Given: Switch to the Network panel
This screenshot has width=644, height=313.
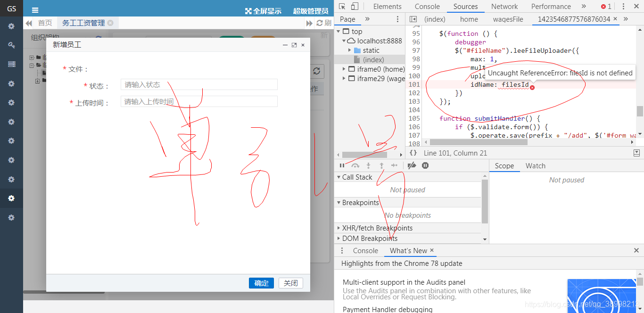Looking at the screenshot, I should pos(504,7).
